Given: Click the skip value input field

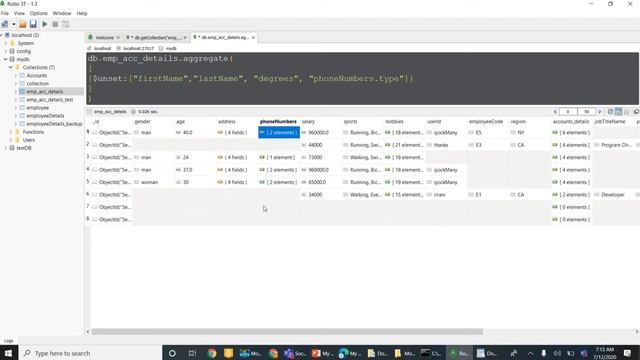Looking at the screenshot, I should click(x=568, y=111).
